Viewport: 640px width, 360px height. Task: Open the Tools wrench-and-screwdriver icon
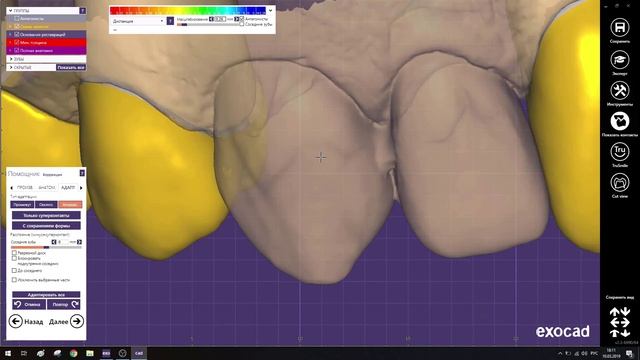[620, 90]
